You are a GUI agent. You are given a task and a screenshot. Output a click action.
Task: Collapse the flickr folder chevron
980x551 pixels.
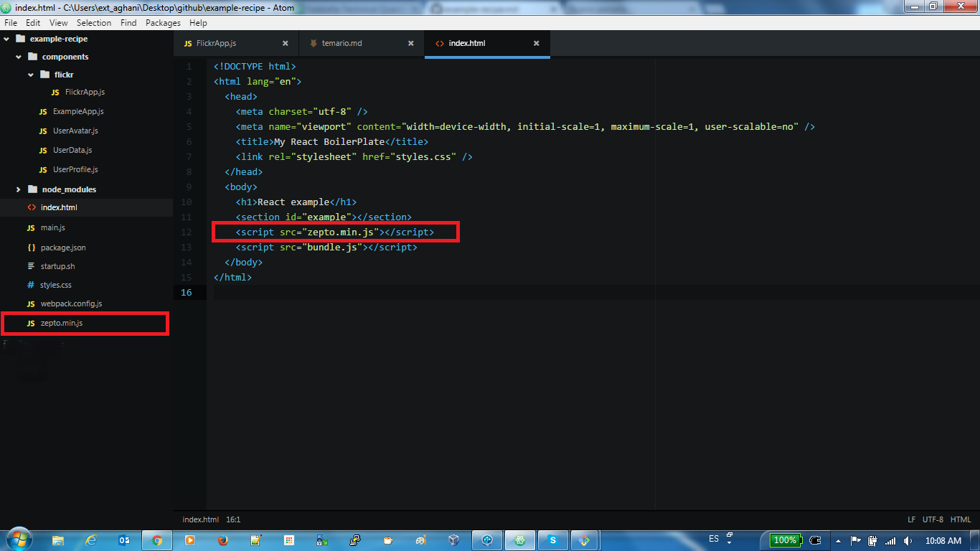(31, 75)
